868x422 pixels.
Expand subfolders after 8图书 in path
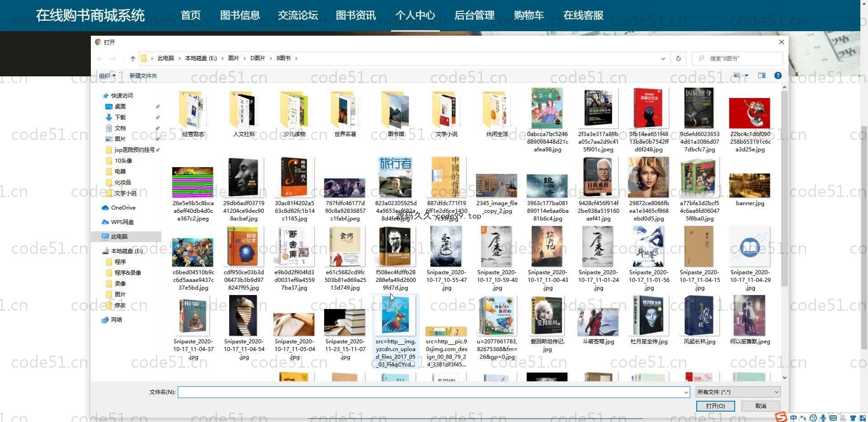click(x=296, y=58)
